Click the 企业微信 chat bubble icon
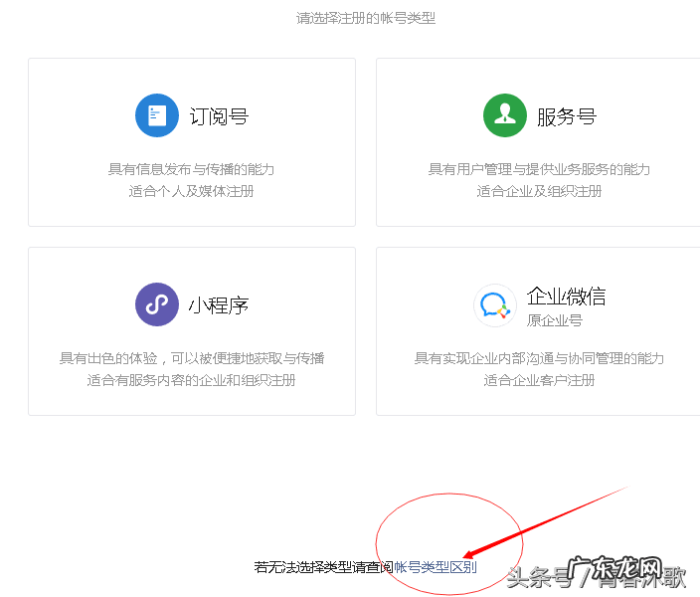 [495, 305]
